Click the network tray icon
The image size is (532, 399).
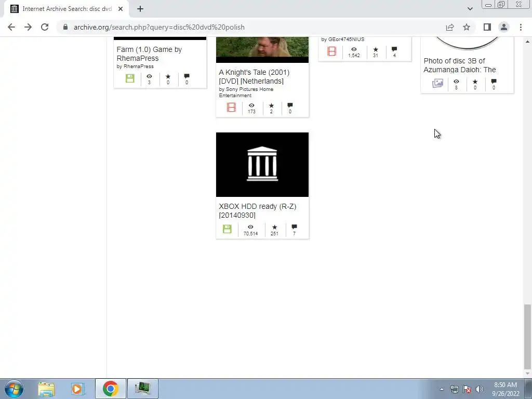454,389
